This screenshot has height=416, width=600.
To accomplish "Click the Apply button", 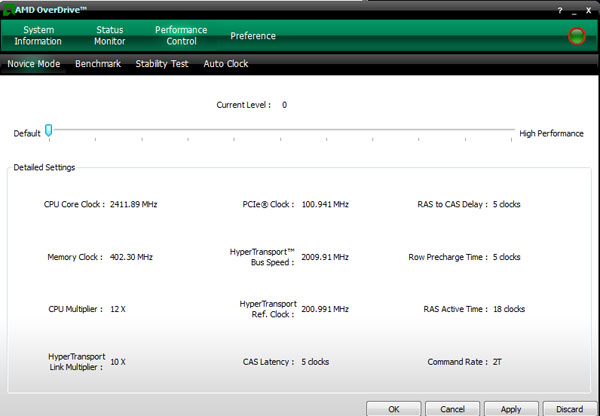I will click(511, 409).
